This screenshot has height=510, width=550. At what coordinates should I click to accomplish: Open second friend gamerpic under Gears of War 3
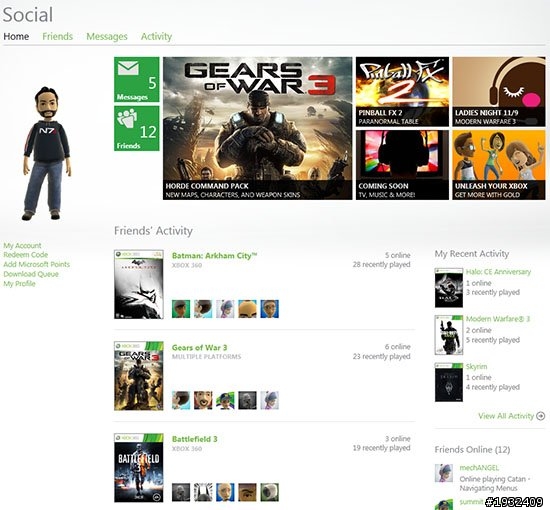pos(203,401)
